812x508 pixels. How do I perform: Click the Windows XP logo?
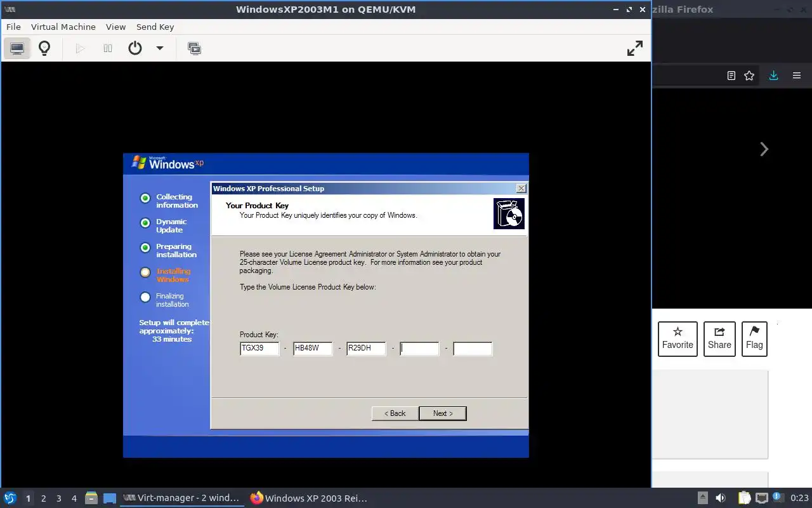click(x=167, y=163)
